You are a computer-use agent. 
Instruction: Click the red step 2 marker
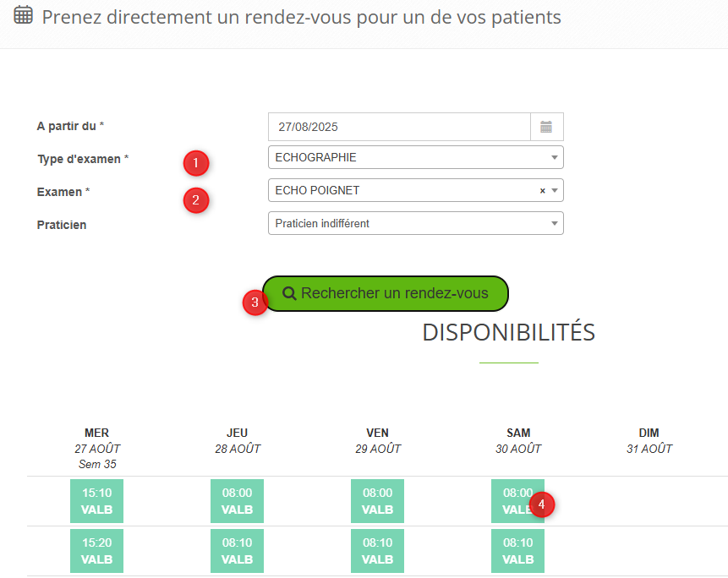click(196, 200)
